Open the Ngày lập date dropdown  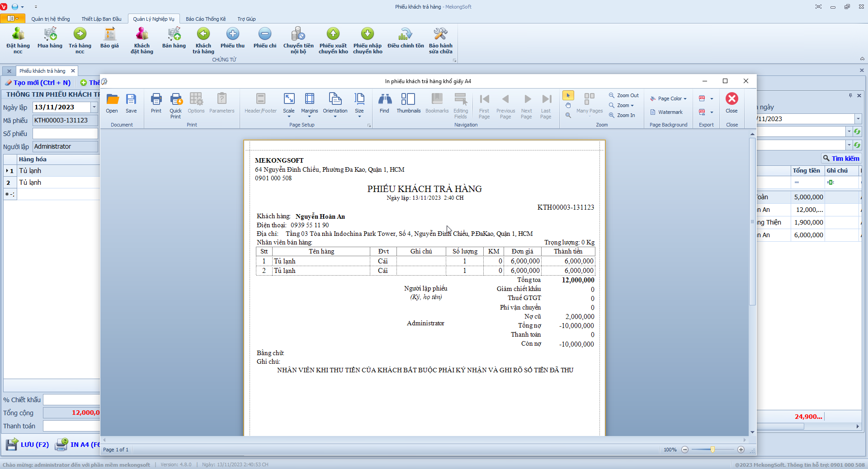coord(94,107)
